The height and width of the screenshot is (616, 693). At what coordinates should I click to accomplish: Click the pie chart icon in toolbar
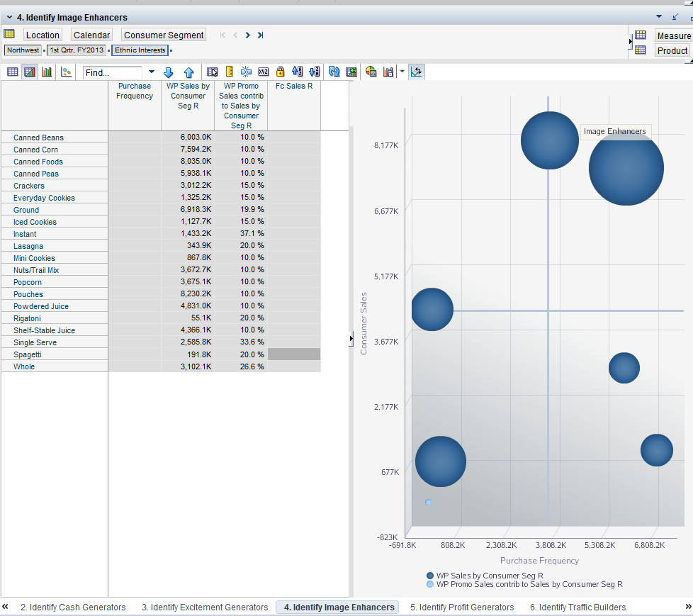click(371, 72)
